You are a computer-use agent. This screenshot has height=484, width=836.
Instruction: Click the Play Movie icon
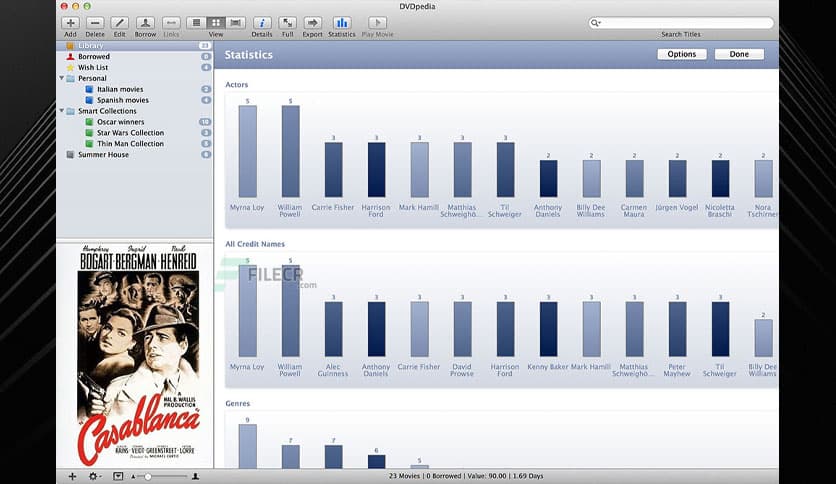click(x=377, y=23)
